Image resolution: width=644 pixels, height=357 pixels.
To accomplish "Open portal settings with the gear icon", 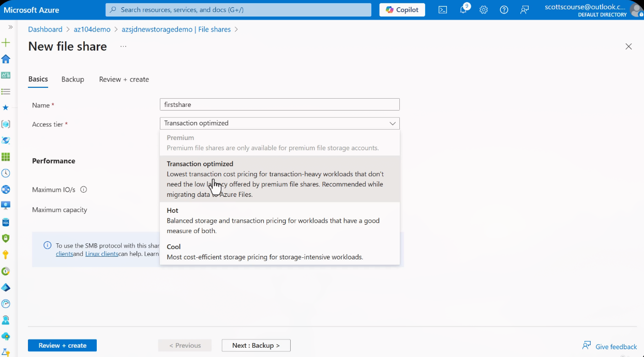I will (x=483, y=9).
